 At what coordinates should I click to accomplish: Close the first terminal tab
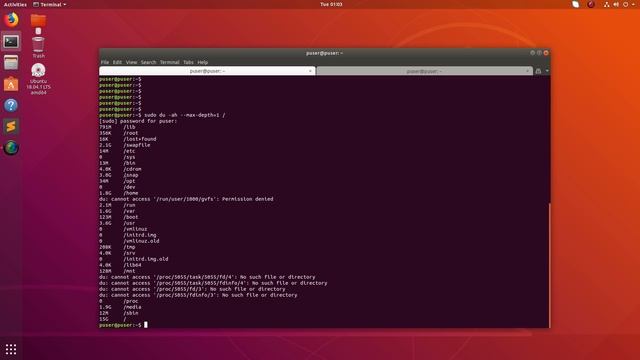coord(310,71)
